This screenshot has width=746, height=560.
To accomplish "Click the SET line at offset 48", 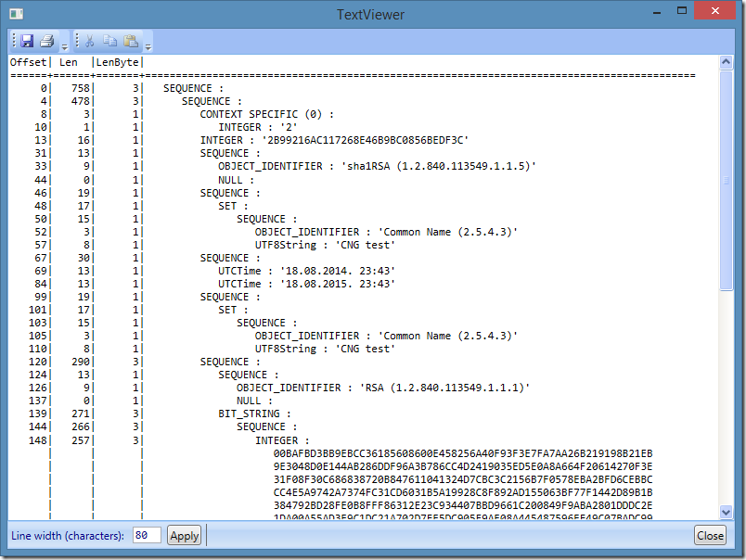I will point(233,206).
